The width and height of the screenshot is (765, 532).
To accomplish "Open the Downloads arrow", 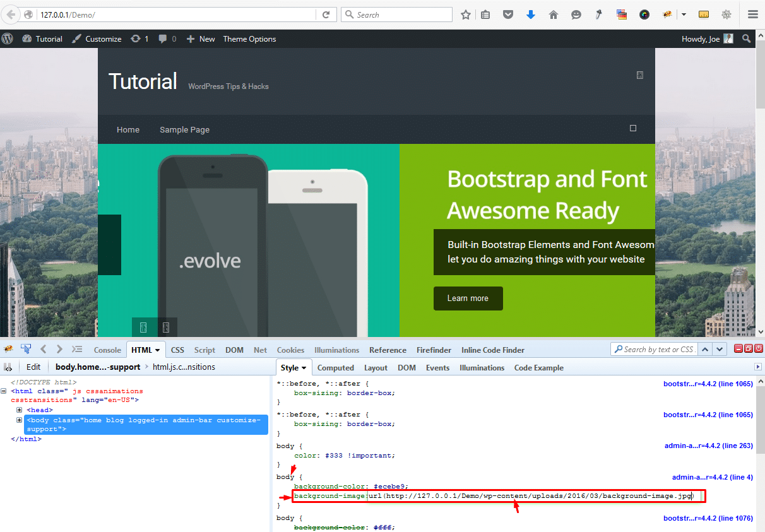I will pyautogui.click(x=531, y=15).
